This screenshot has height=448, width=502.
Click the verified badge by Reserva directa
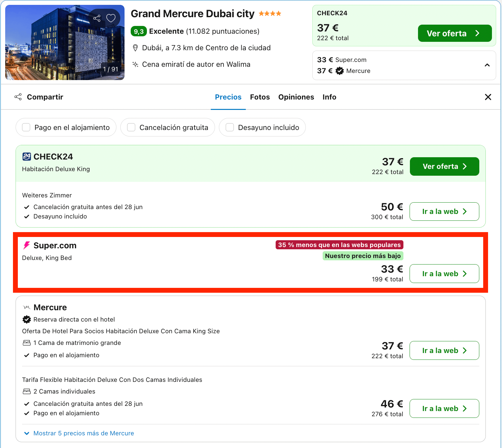pyautogui.click(x=27, y=319)
